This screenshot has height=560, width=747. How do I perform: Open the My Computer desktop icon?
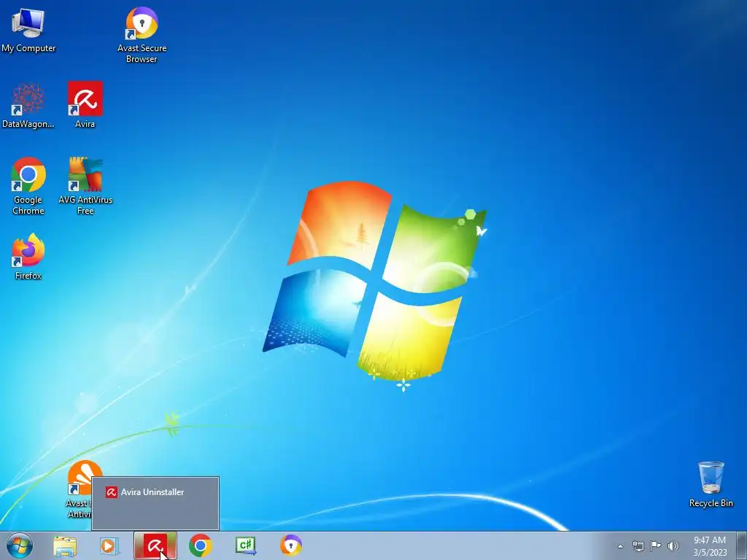coord(28,29)
